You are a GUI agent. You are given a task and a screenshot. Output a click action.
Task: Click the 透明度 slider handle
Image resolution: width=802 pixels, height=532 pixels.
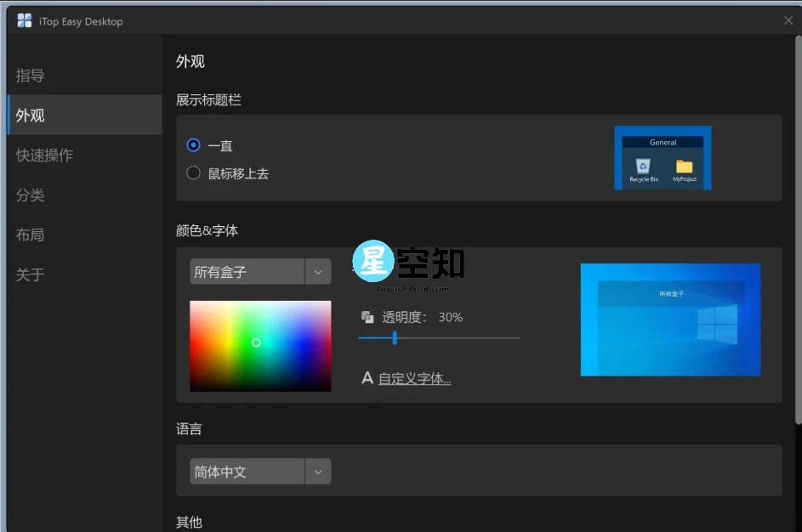[395, 337]
